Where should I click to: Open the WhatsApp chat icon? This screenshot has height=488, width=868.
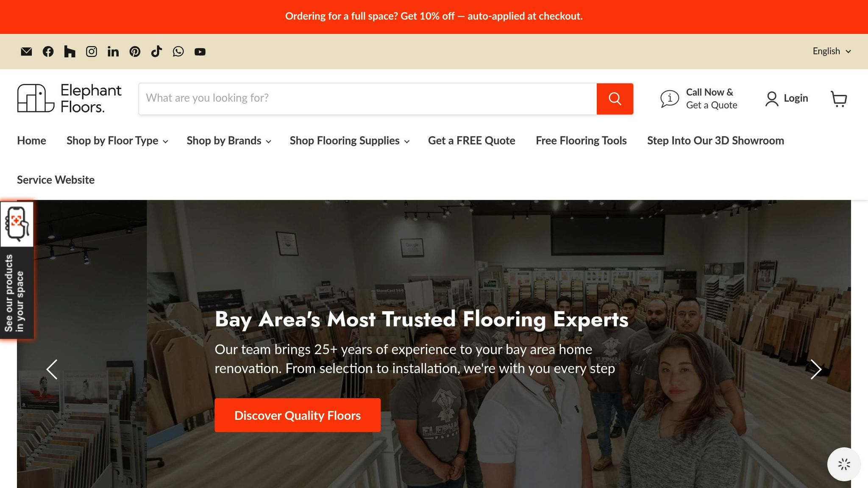[x=178, y=52]
